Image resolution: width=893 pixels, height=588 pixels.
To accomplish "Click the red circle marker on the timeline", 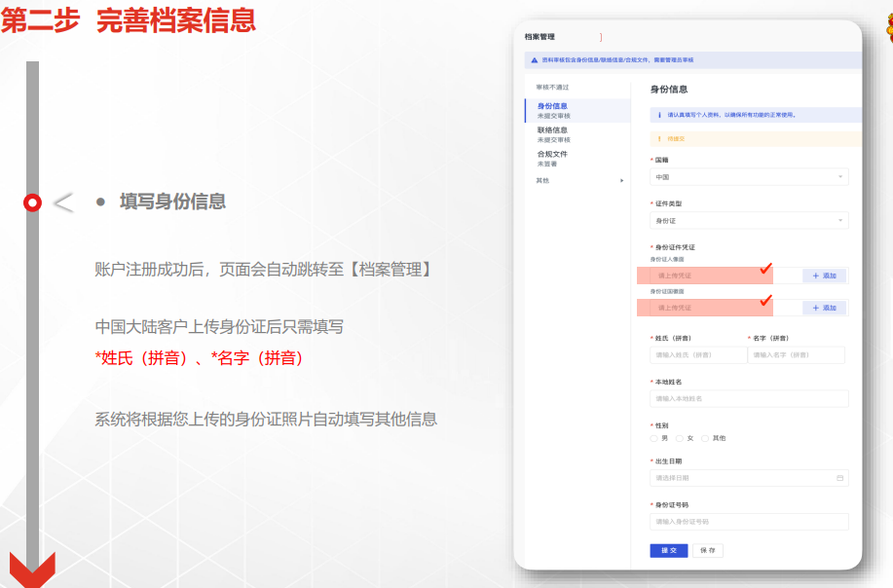I will (32, 202).
